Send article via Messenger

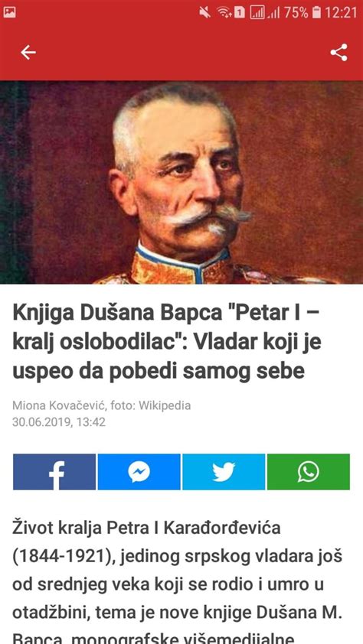coord(139,472)
